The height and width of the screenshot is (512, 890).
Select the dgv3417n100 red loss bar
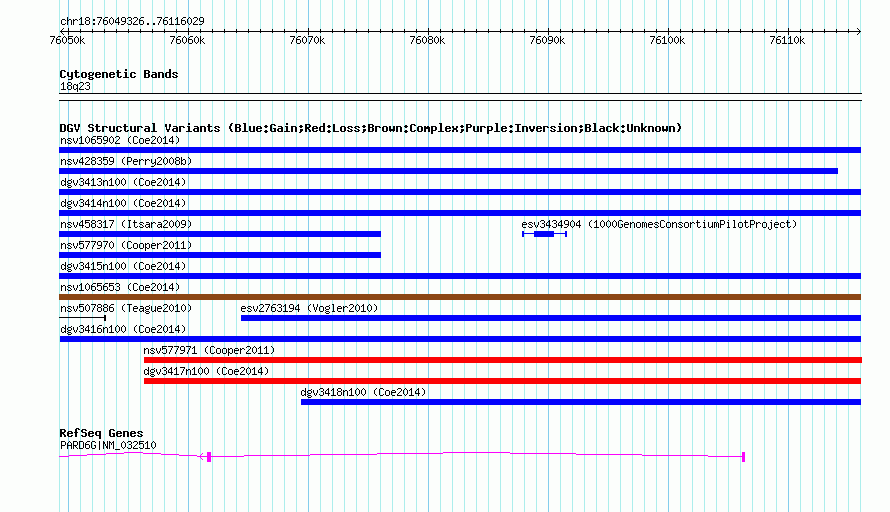[x=502, y=381]
